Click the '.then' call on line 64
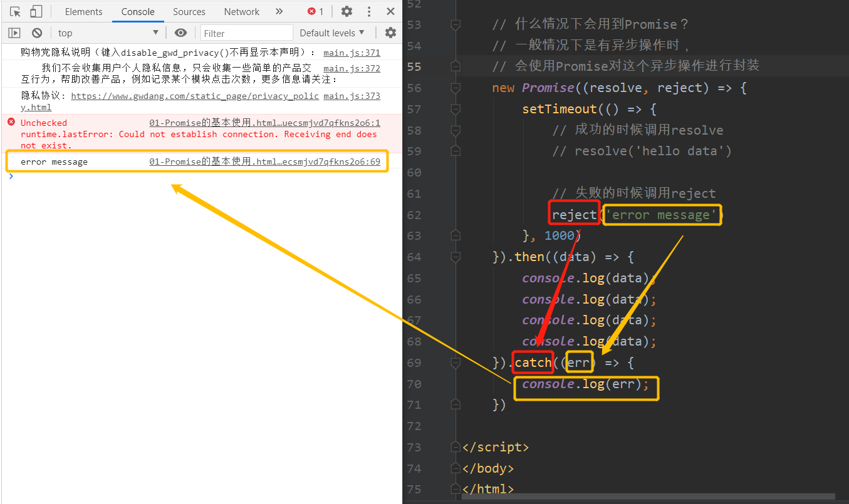 pyautogui.click(x=526, y=257)
